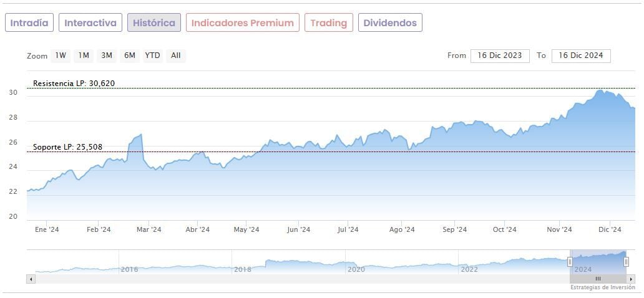Image resolution: width=644 pixels, height=298 pixels.
Task: Click the scrollbar right arrow
Action: [x=632, y=279]
